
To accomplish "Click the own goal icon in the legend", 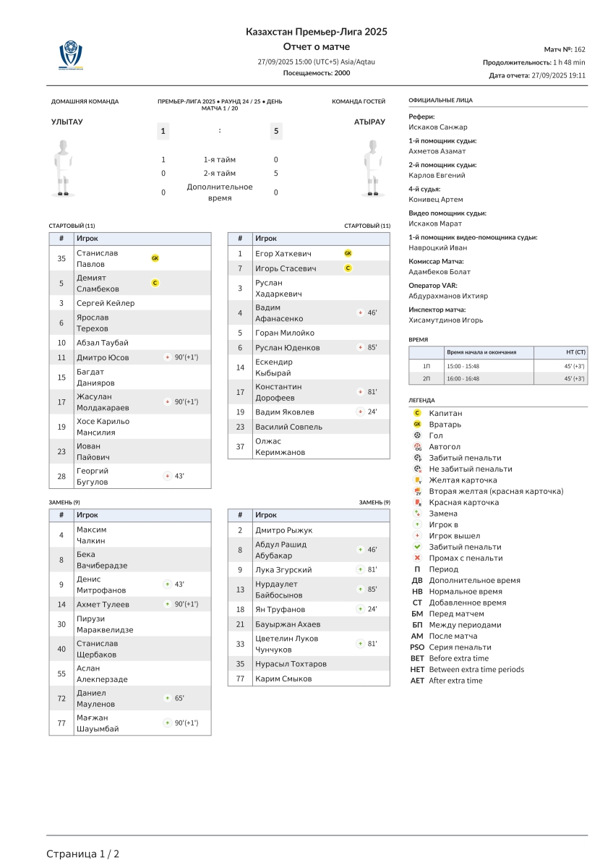I will [x=417, y=447].
